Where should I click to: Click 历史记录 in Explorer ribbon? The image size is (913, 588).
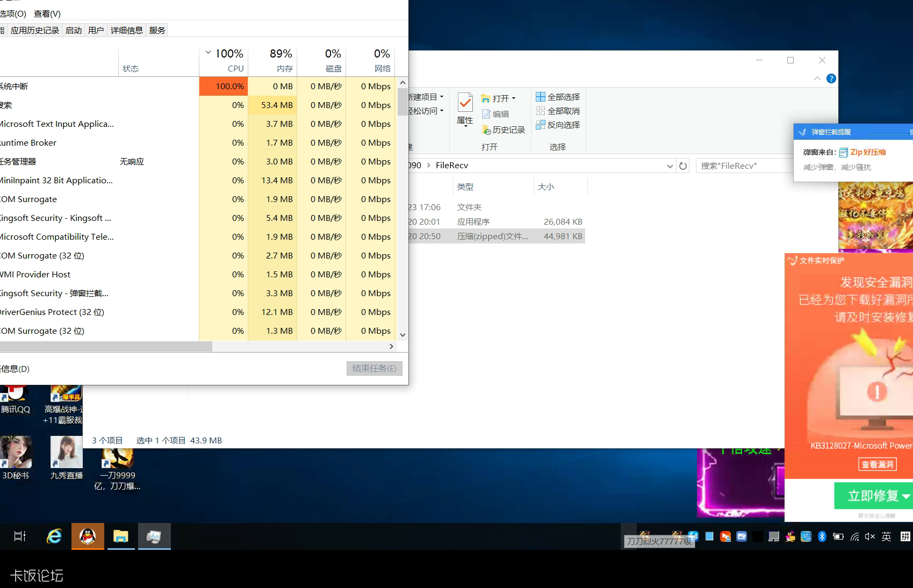(504, 130)
